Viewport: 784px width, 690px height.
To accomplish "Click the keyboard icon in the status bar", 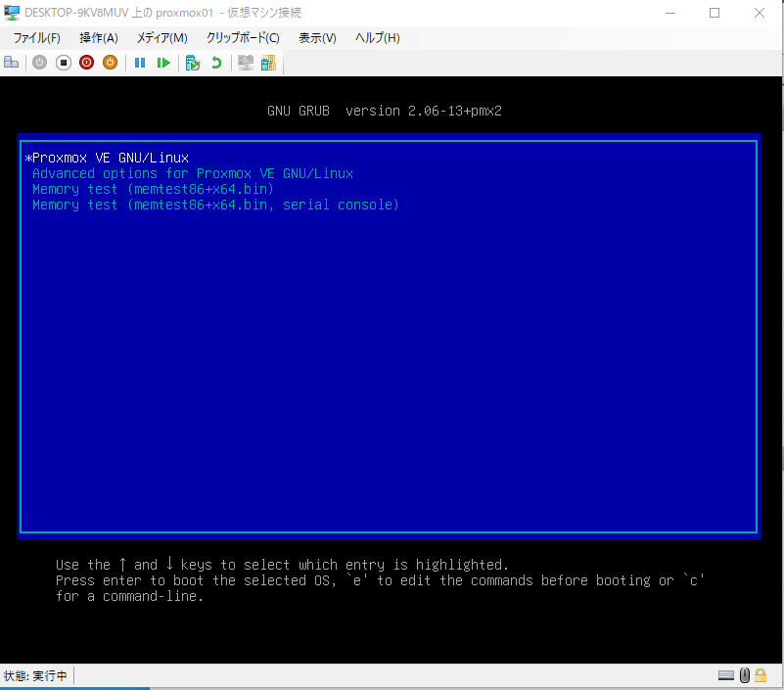I will (726, 675).
